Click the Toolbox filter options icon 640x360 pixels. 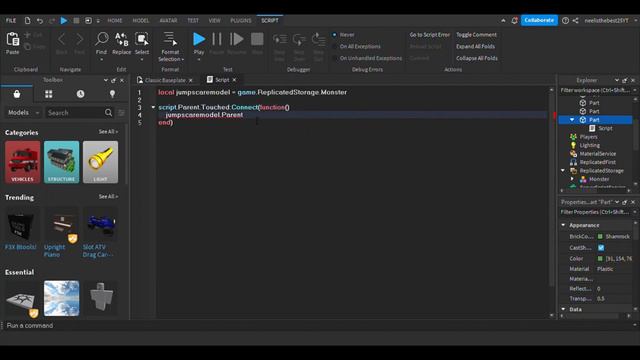[121, 113]
